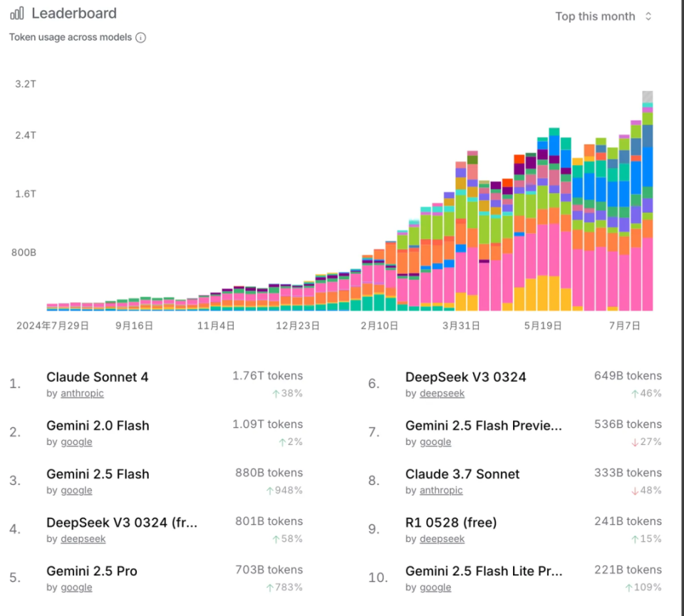Open deepseek link under rank 6 DeepSeek V3 0324
This screenshot has height=616, width=684.
442,393
